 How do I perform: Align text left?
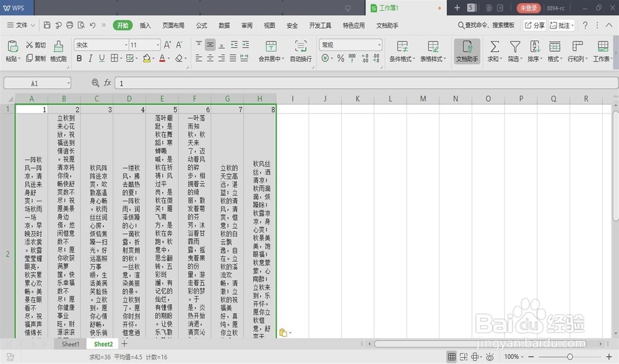[199, 58]
